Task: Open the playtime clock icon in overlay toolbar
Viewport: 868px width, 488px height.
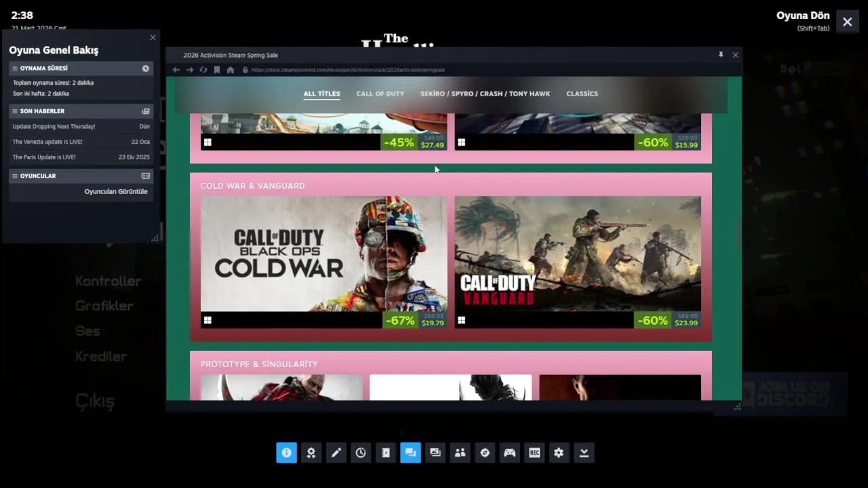Action: click(361, 453)
